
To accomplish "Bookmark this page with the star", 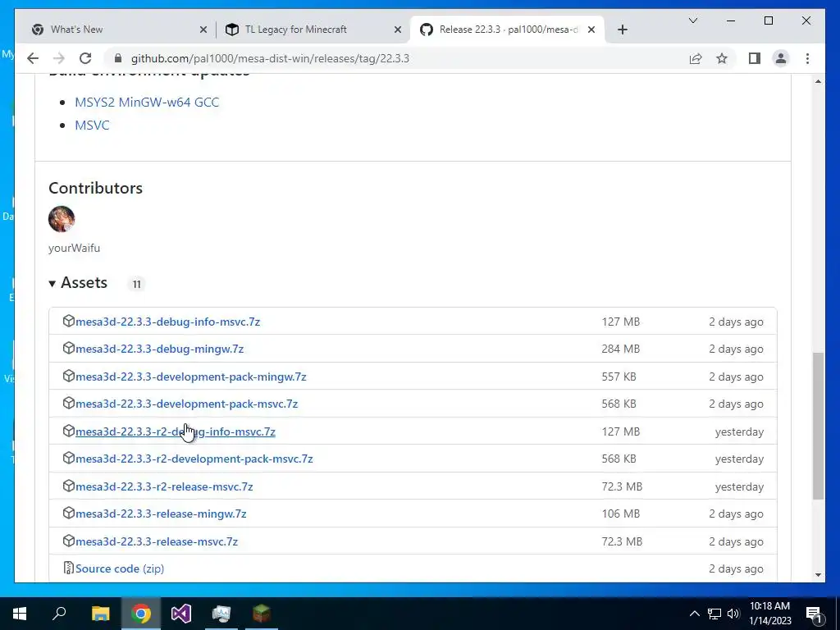I will (722, 58).
